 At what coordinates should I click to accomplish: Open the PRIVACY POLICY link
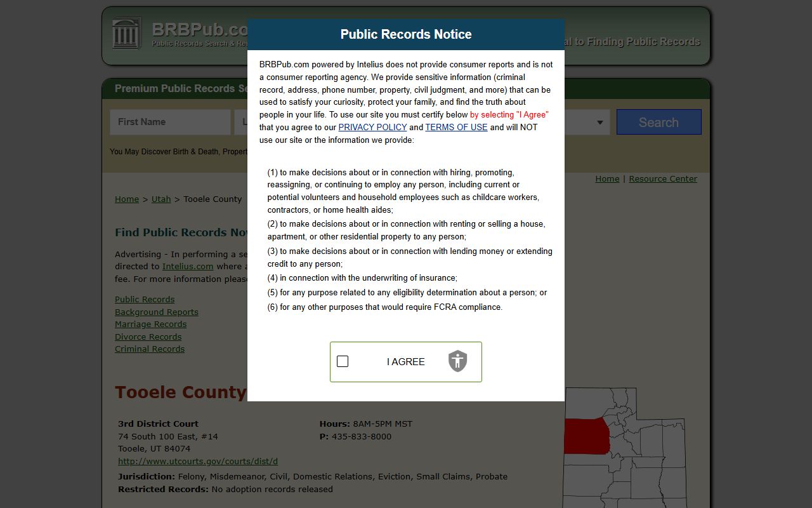[x=372, y=127]
